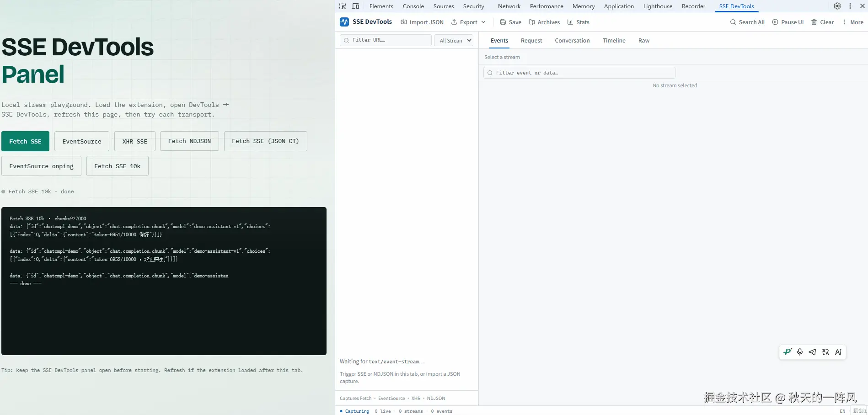The image size is (868, 415).
Task: Save the current capture
Action: point(510,22)
